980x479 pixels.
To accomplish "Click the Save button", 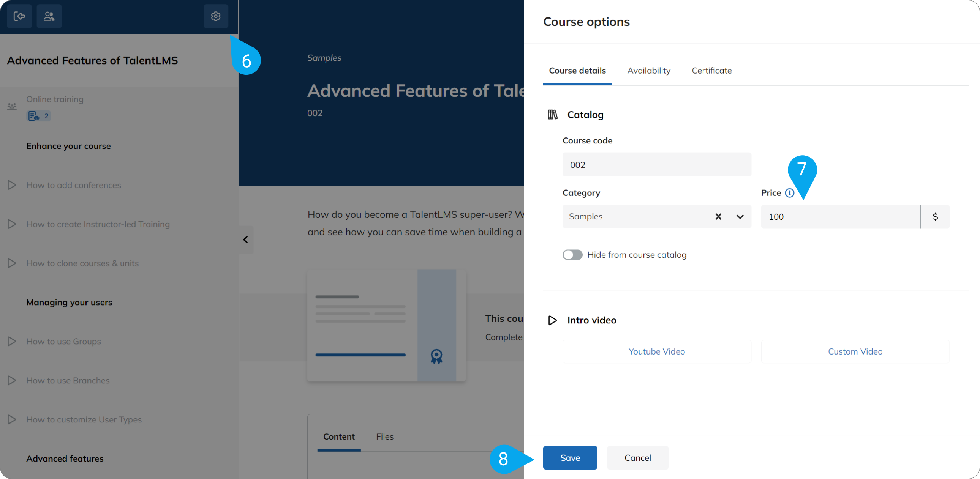I will click(x=570, y=458).
